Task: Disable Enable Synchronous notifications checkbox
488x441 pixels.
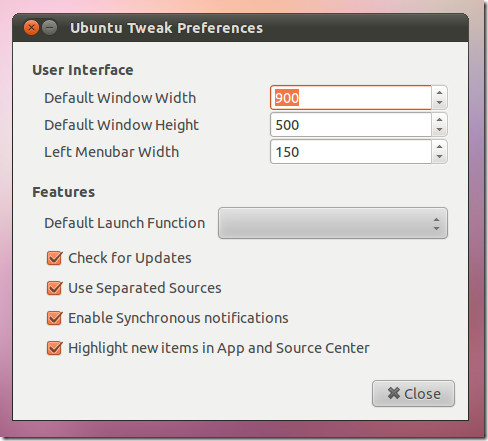Action: click(54, 318)
